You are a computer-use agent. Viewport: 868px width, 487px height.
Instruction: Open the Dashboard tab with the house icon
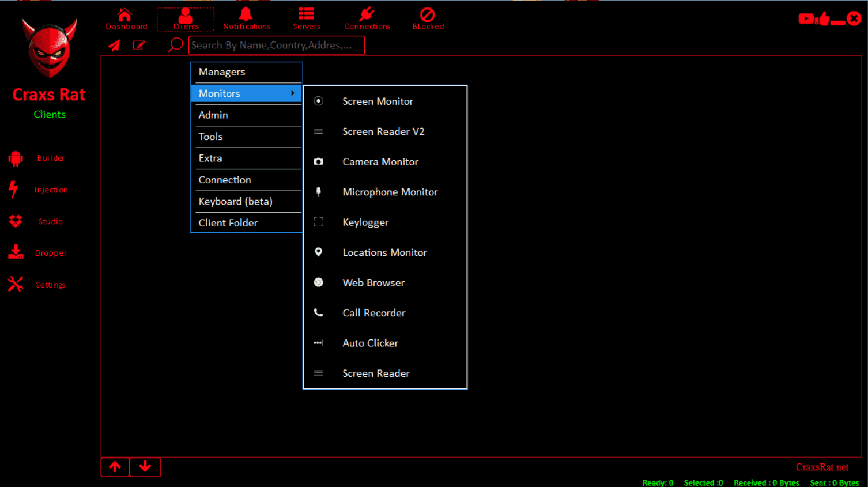pos(126,19)
